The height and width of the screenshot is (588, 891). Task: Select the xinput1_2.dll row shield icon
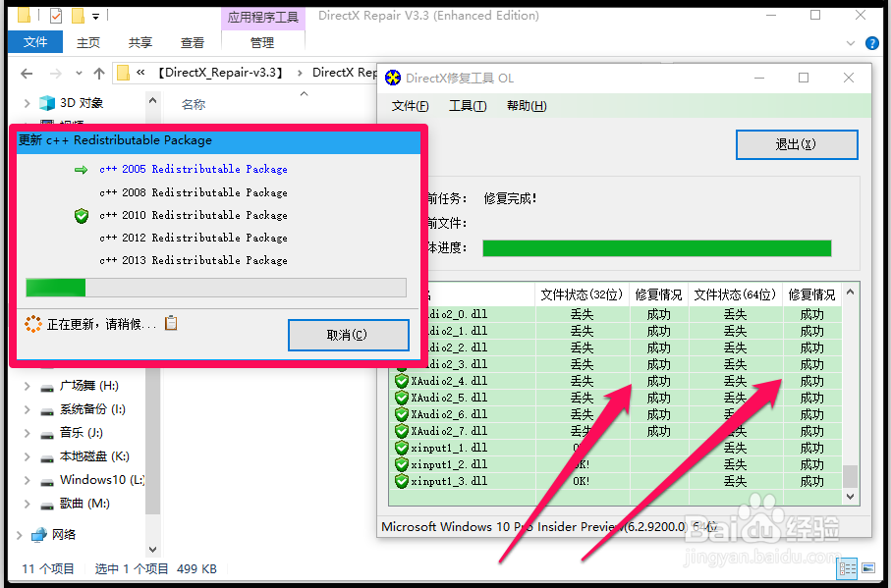tap(402, 464)
